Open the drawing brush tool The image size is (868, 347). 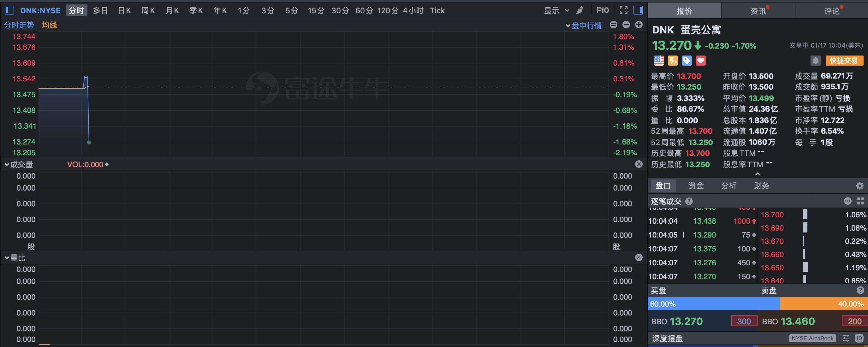580,10
